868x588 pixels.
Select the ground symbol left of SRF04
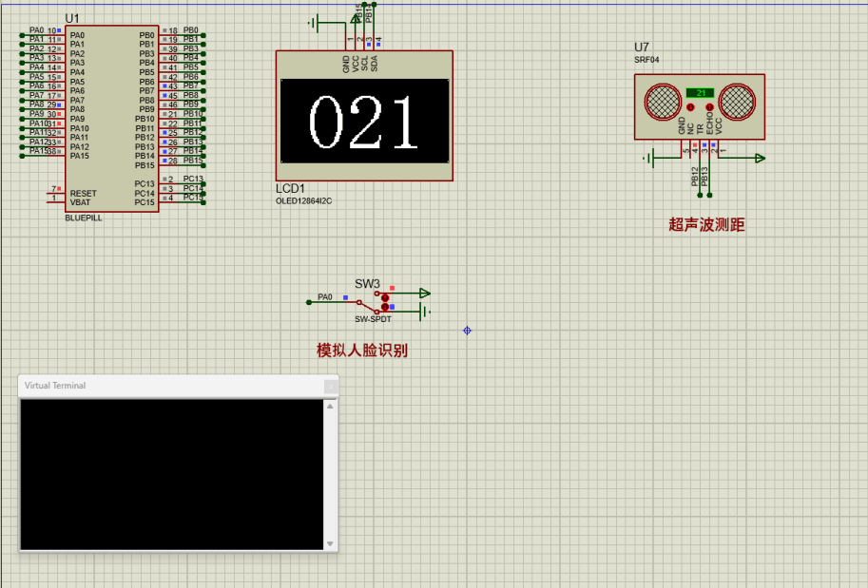651,159
